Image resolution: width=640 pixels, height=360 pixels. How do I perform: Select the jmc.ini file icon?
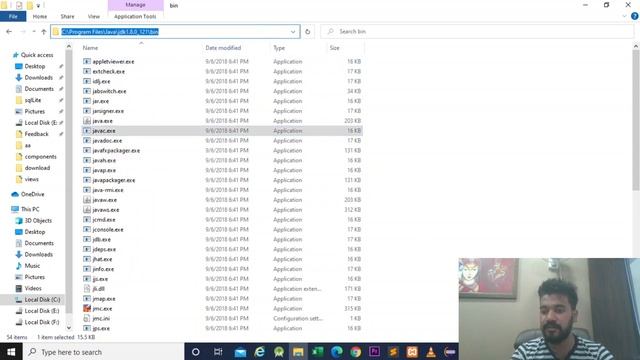[87, 318]
